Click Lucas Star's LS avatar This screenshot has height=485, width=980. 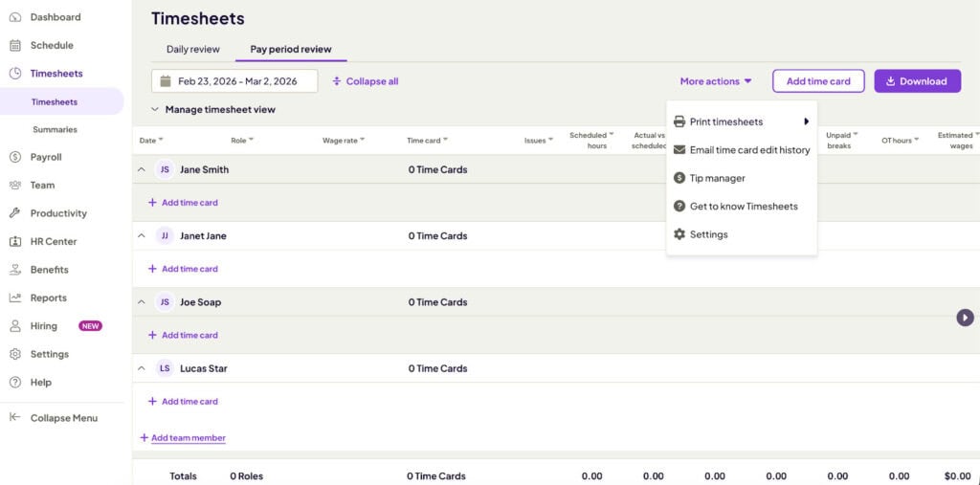[165, 368]
